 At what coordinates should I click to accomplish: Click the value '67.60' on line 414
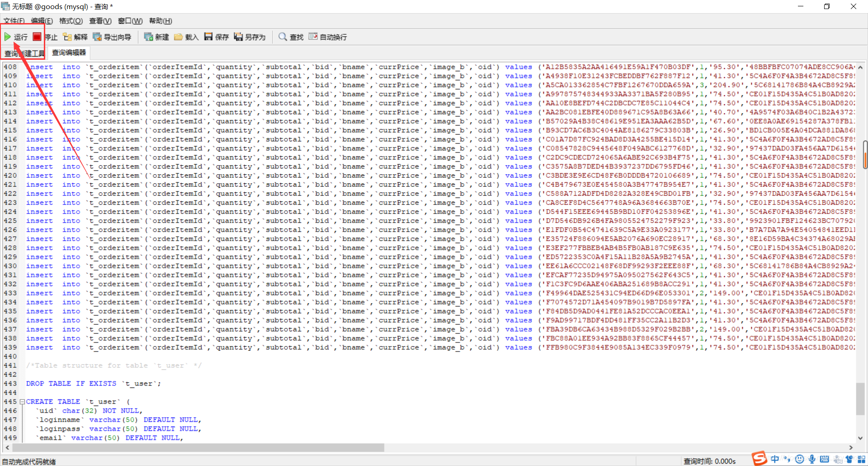725,121
